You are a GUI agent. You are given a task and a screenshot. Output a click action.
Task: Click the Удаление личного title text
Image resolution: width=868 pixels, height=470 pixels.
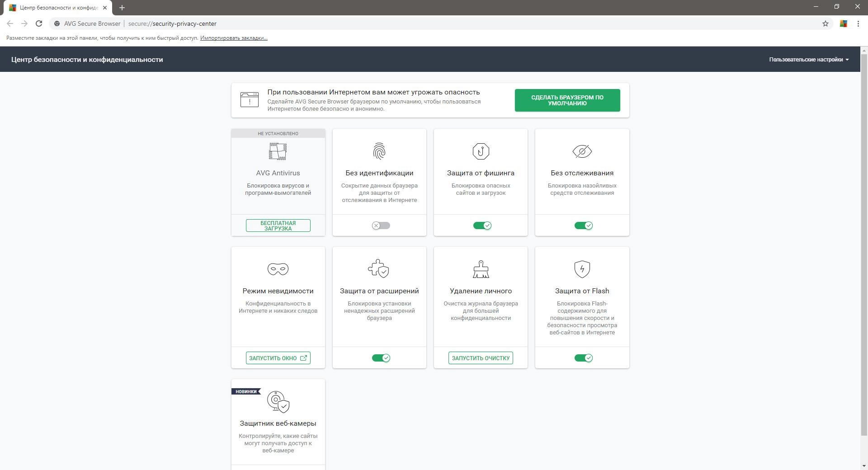(x=481, y=291)
